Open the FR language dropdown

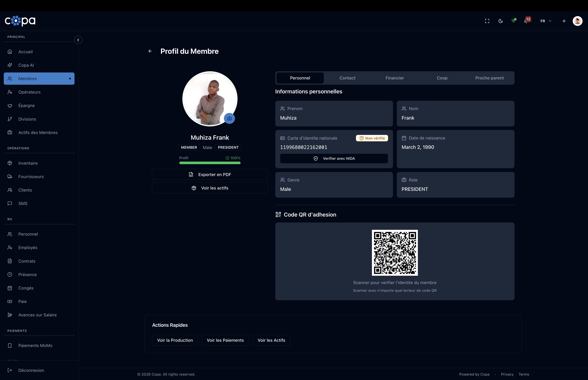[x=546, y=21]
